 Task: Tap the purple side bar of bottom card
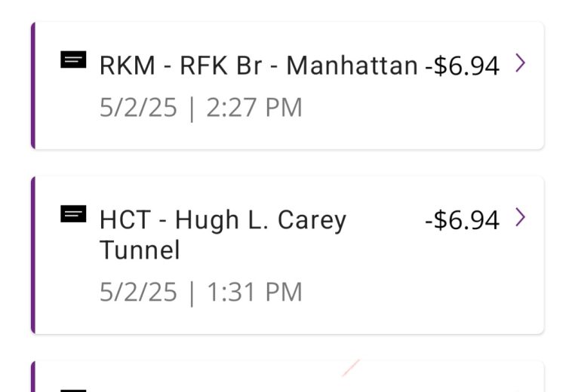tap(33, 377)
